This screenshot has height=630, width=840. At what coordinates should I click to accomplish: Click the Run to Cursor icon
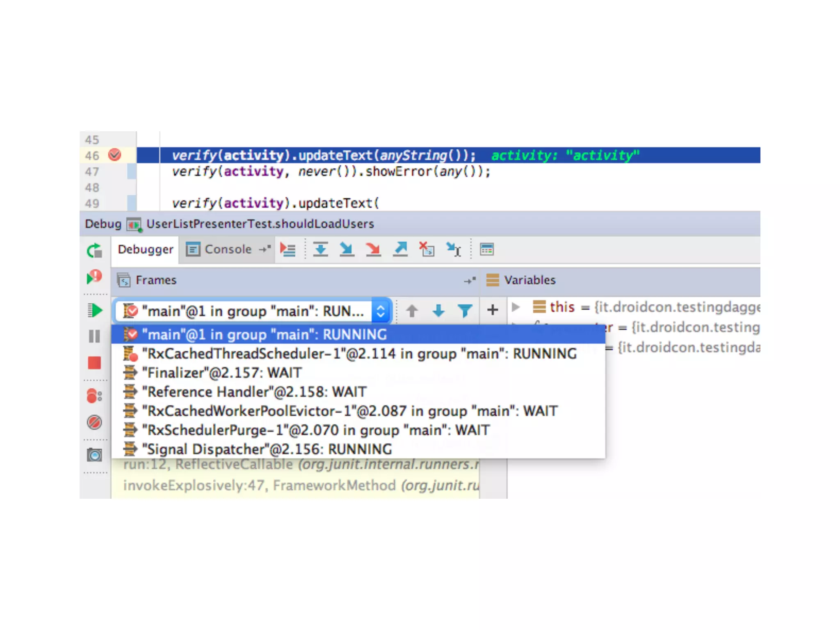454,249
